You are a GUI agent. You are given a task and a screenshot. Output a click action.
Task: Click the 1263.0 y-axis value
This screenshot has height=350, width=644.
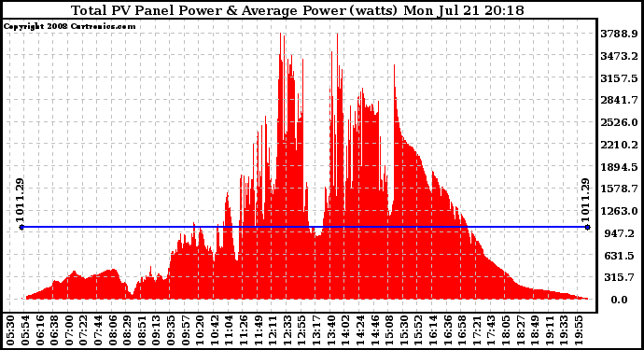620,211
